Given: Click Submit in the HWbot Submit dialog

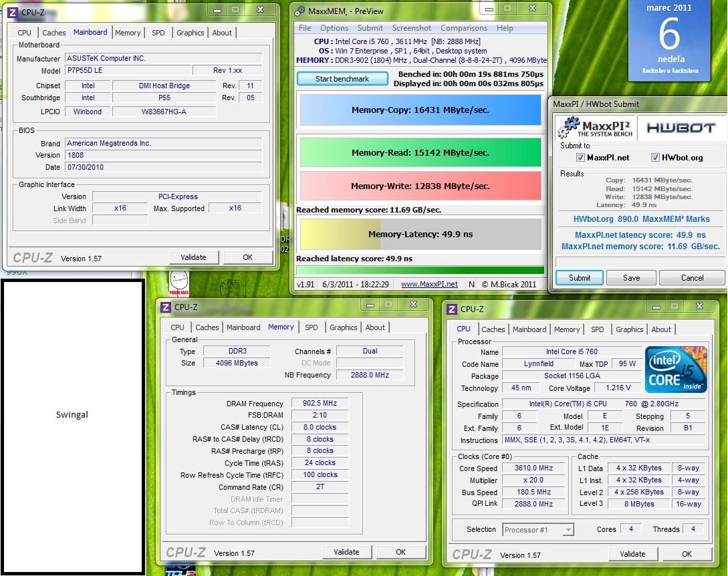Looking at the screenshot, I should pos(580,277).
